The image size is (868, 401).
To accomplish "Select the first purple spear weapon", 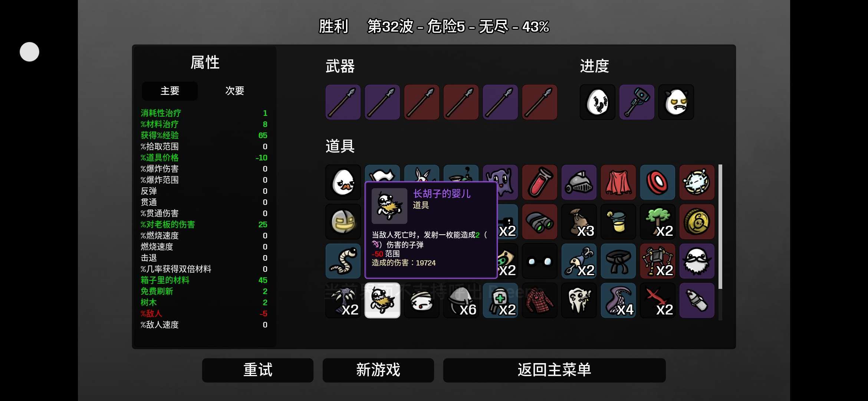I will tap(343, 102).
